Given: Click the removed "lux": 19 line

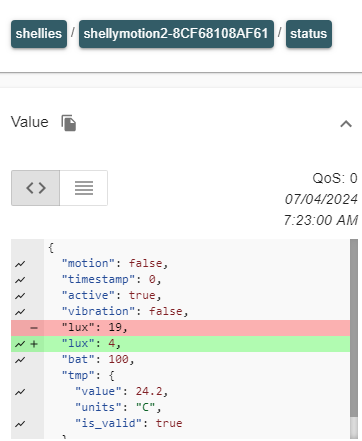Looking at the screenshot, I should (181, 328).
